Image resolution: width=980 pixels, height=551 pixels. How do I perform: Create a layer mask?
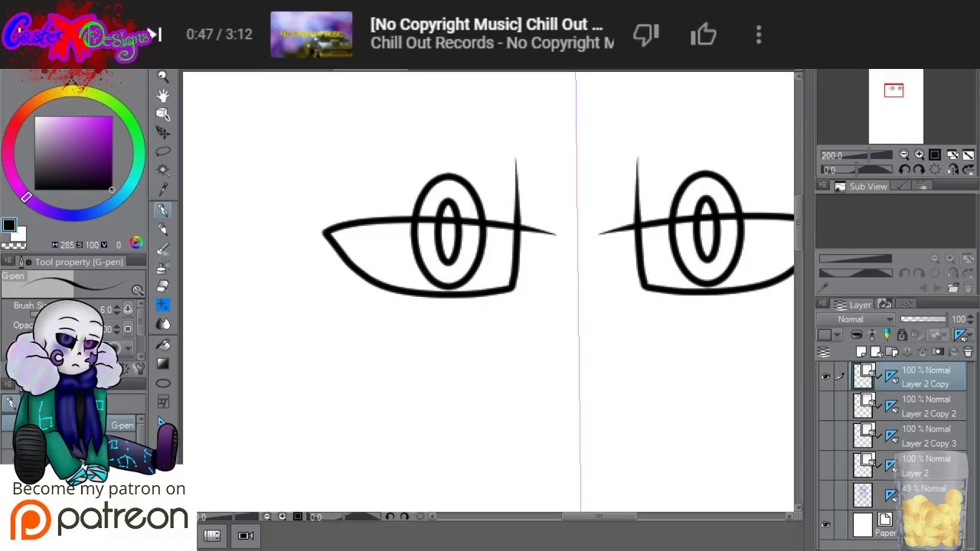[938, 352]
